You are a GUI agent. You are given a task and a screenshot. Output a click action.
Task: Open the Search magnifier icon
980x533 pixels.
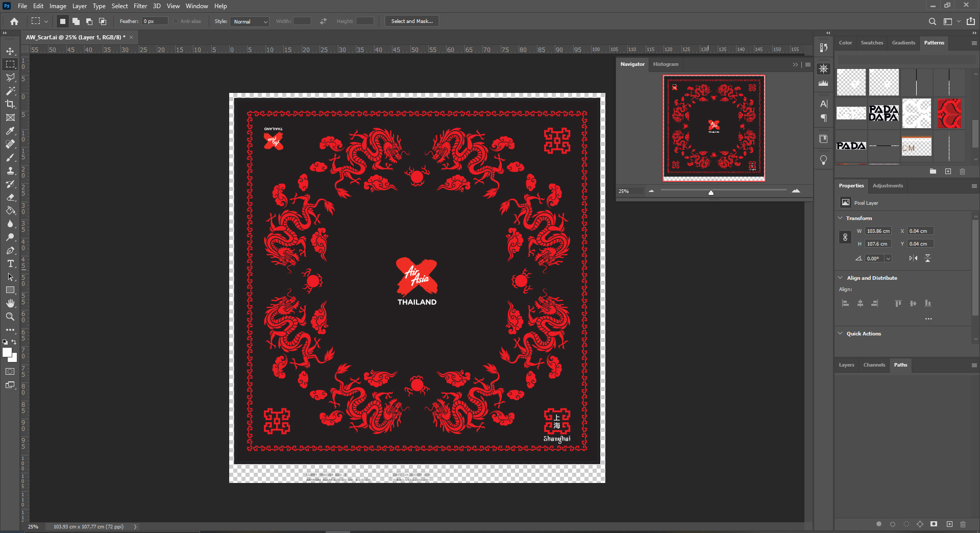click(x=933, y=21)
